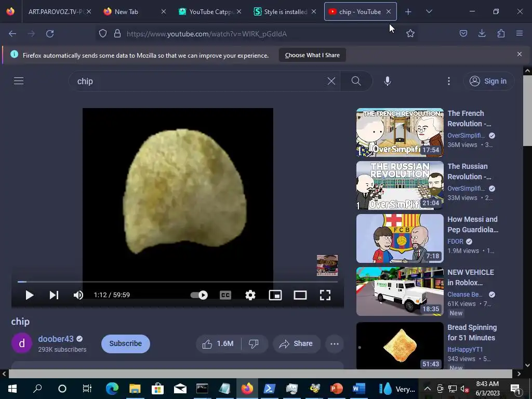The image size is (532, 399).
Task: List all tabs dropdown arrow
Action: [x=429, y=11]
